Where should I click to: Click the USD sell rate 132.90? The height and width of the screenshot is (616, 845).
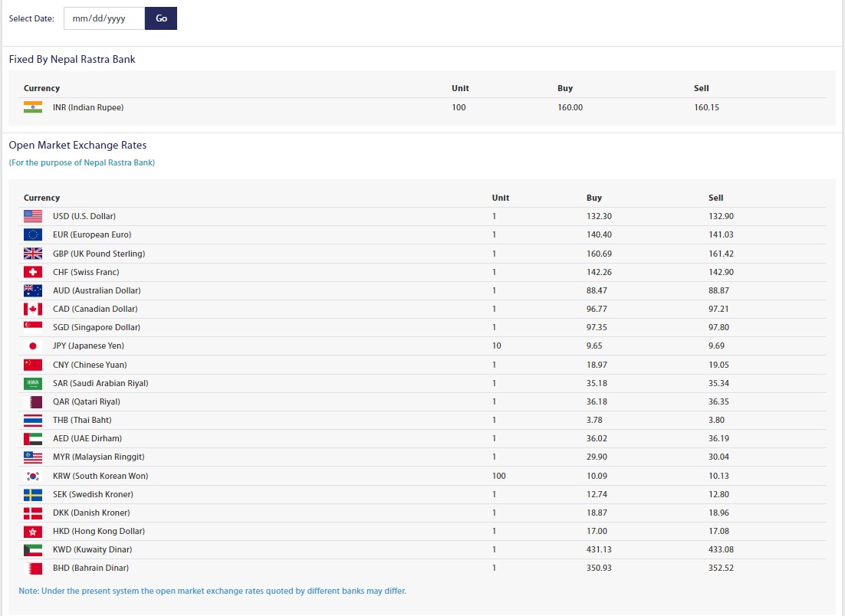tap(721, 216)
